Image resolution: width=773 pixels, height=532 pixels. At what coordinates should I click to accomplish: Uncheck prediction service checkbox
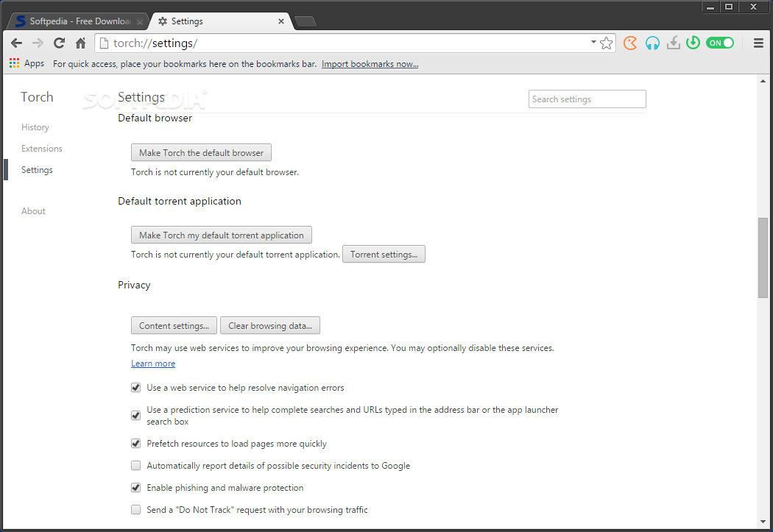pos(135,415)
